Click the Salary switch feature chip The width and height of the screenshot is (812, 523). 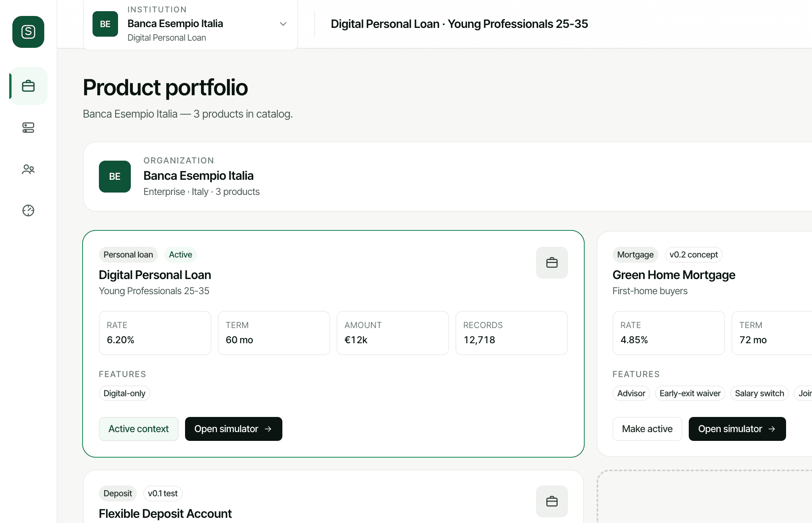point(759,393)
